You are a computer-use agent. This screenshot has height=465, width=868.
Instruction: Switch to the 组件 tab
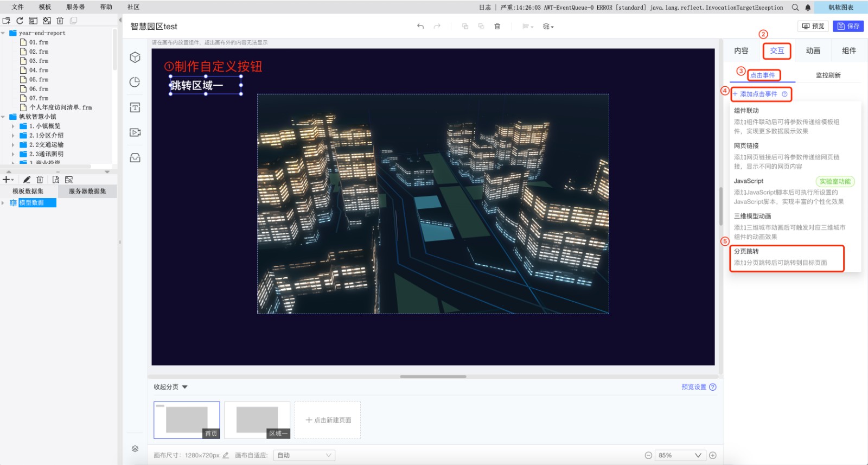pyautogui.click(x=849, y=50)
